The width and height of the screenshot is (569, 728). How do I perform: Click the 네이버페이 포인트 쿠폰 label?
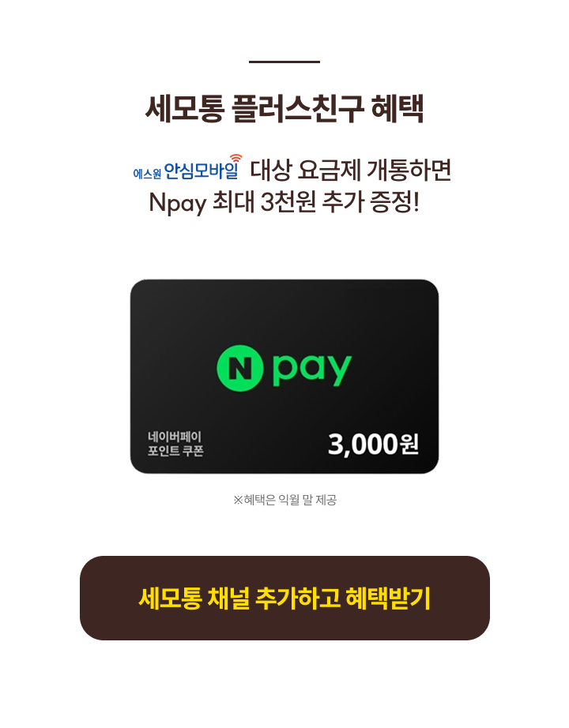pos(175,444)
